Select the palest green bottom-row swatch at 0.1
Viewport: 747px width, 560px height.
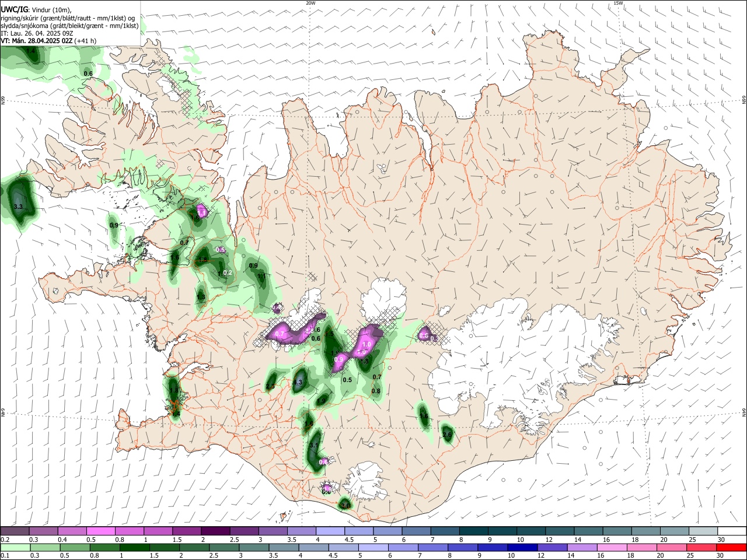click(x=15, y=547)
